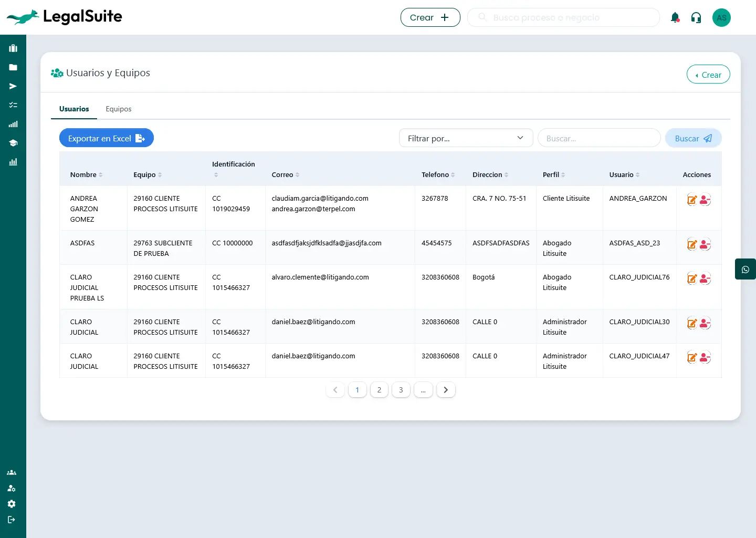756x538 pixels.
Task: Open the WhatsApp floating chat button
Action: pos(745,270)
